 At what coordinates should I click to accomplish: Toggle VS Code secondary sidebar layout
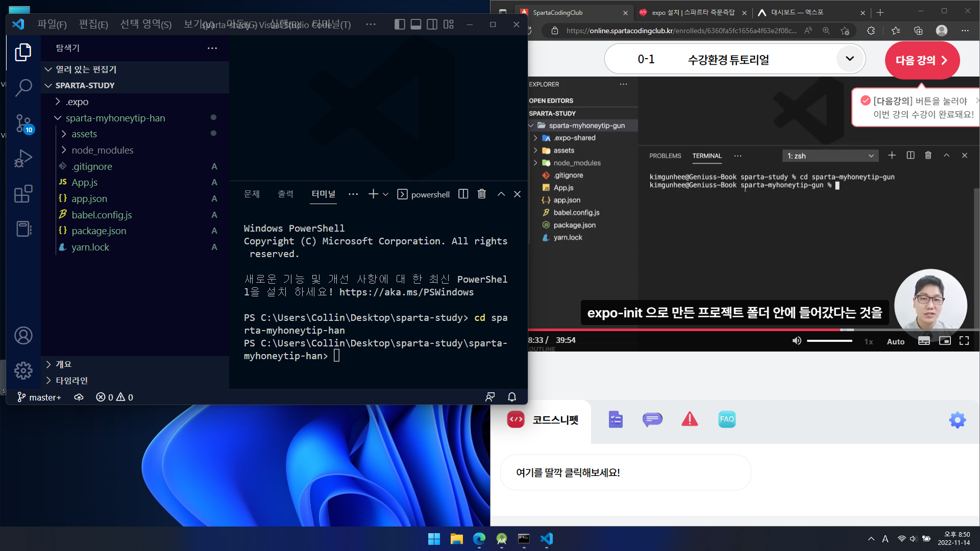pyautogui.click(x=432, y=24)
